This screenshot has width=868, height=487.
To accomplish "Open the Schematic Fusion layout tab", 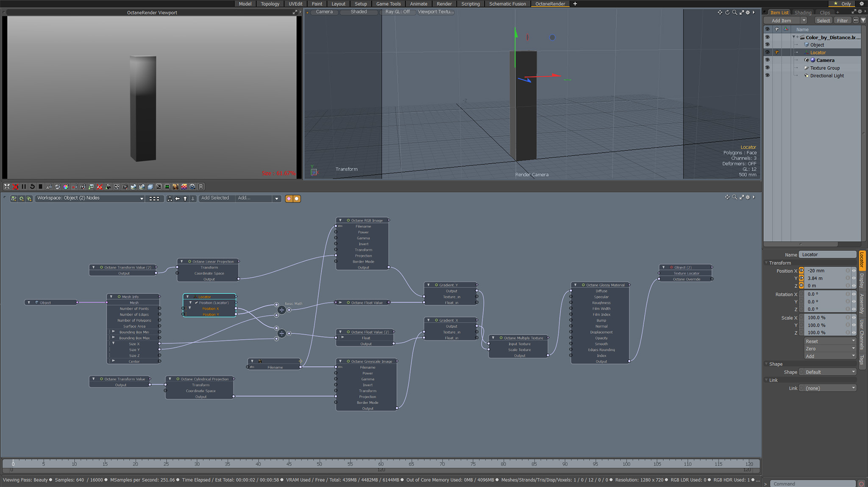I will (507, 4).
